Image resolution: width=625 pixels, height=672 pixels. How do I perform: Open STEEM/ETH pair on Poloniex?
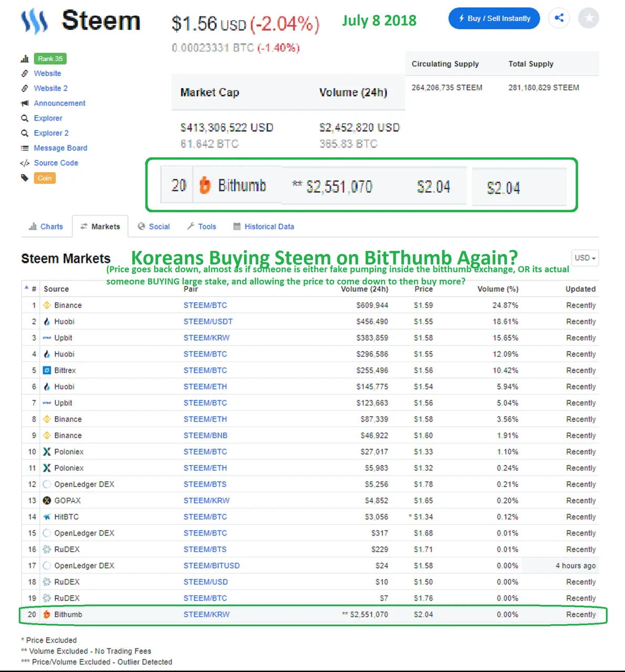[205, 468]
